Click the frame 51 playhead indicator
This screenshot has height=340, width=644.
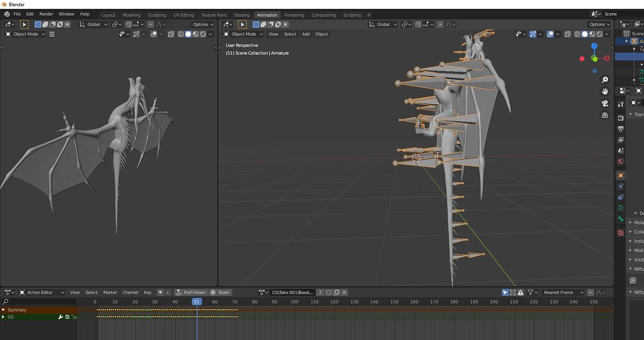click(196, 301)
